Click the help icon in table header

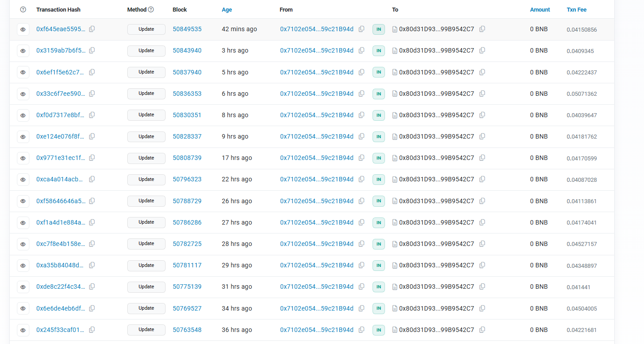23,9
